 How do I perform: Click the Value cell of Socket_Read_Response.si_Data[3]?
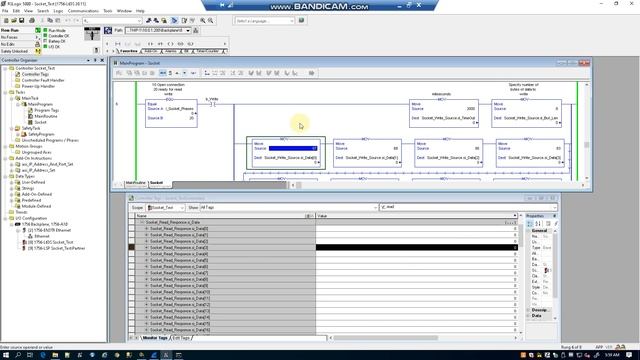tap(416, 247)
